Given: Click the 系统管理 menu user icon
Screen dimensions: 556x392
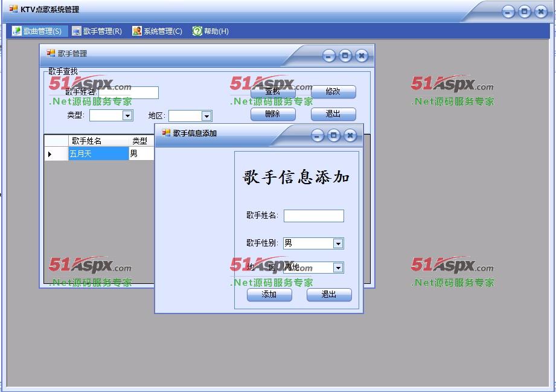Looking at the screenshot, I should point(137,31).
